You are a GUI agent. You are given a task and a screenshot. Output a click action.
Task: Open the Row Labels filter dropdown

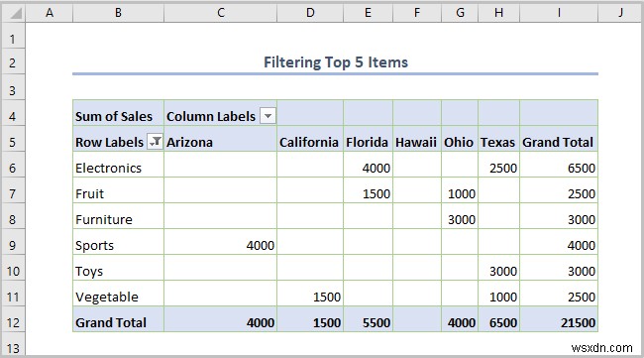click(x=155, y=142)
